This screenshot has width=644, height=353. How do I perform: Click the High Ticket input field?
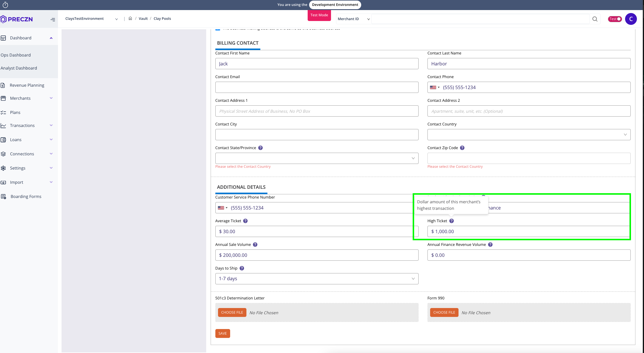[529, 231]
